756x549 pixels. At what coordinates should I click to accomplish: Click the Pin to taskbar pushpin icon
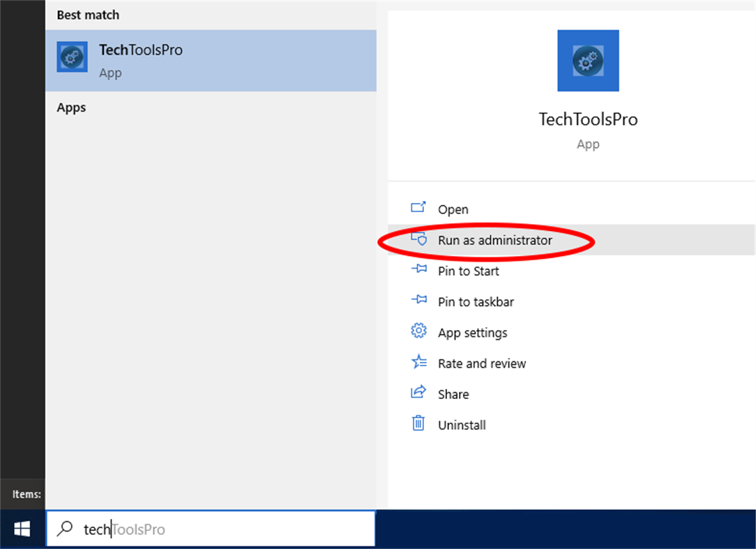click(418, 301)
